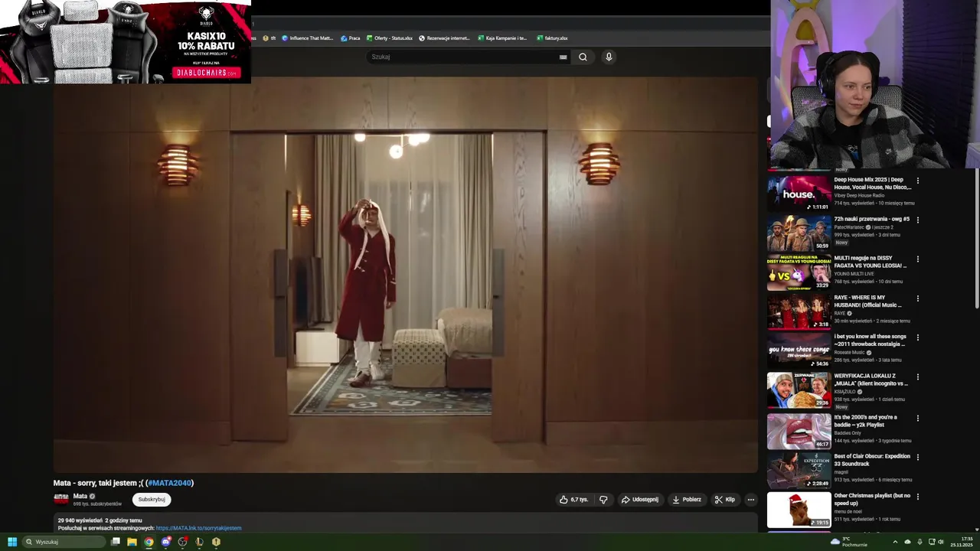Open 'faktury.xlsx' bookmark
Image resolution: width=980 pixels, height=551 pixels.
tap(552, 38)
